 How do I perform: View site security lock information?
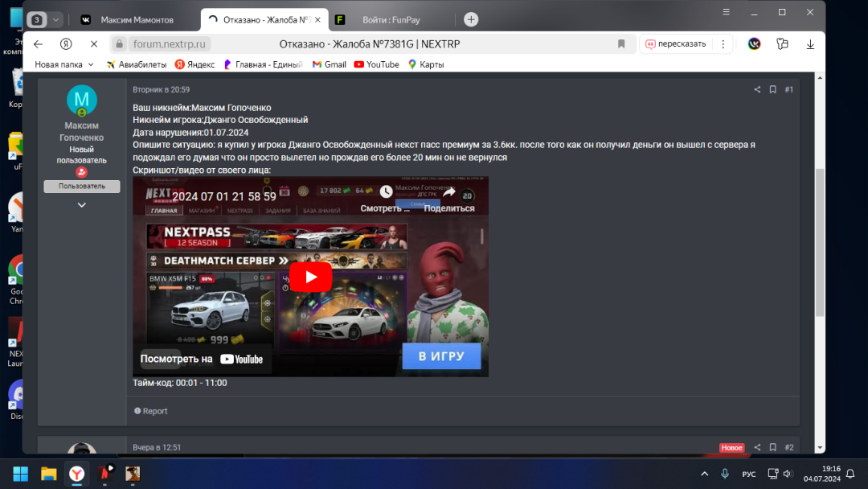coord(119,44)
